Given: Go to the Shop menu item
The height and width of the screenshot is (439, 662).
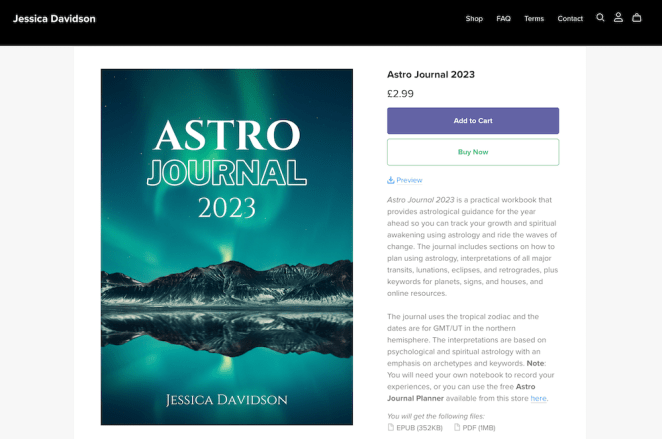Looking at the screenshot, I should pyautogui.click(x=474, y=19).
